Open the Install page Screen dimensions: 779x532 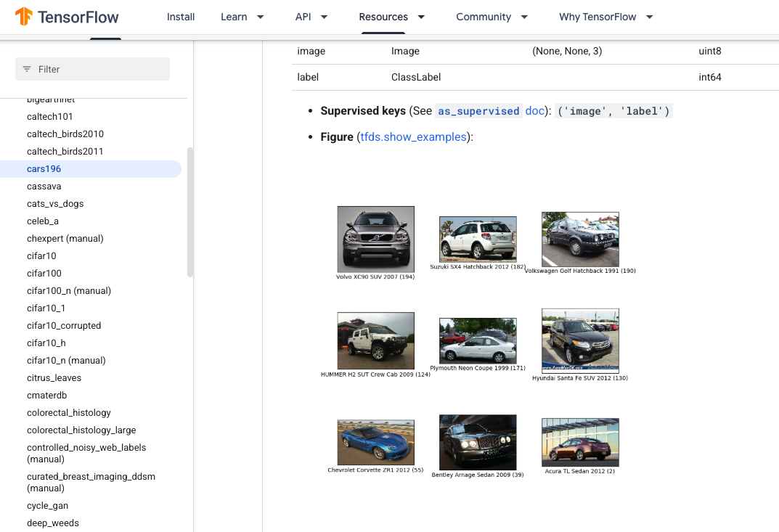[x=180, y=17]
